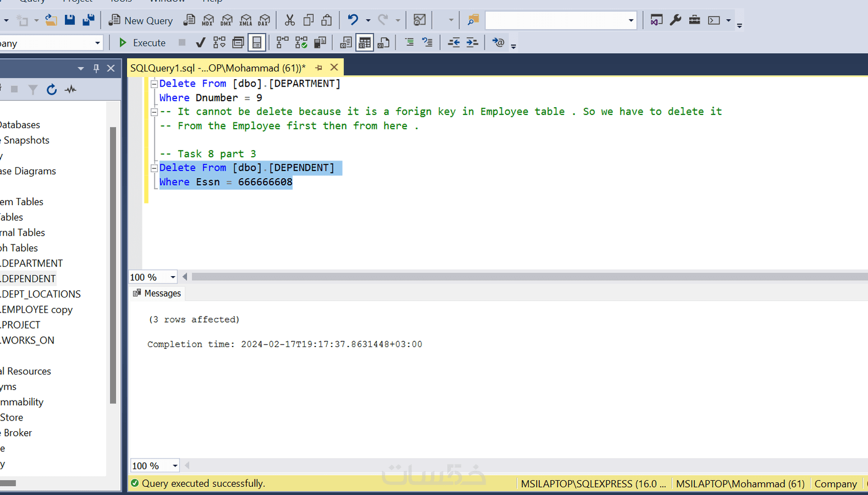Click Query executed successfully status text
868x495 pixels.
pos(203,483)
